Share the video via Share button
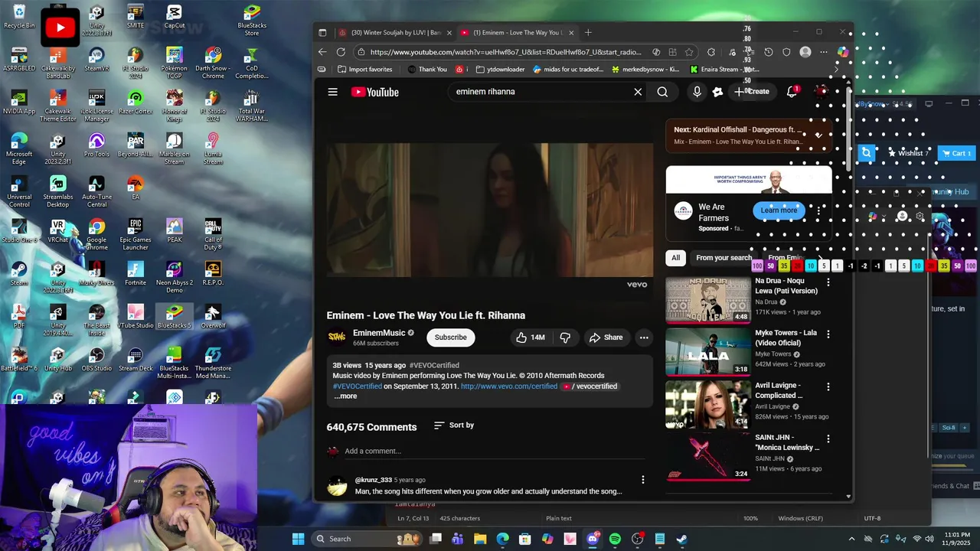980x551 pixels. click(x=606, y=337)
